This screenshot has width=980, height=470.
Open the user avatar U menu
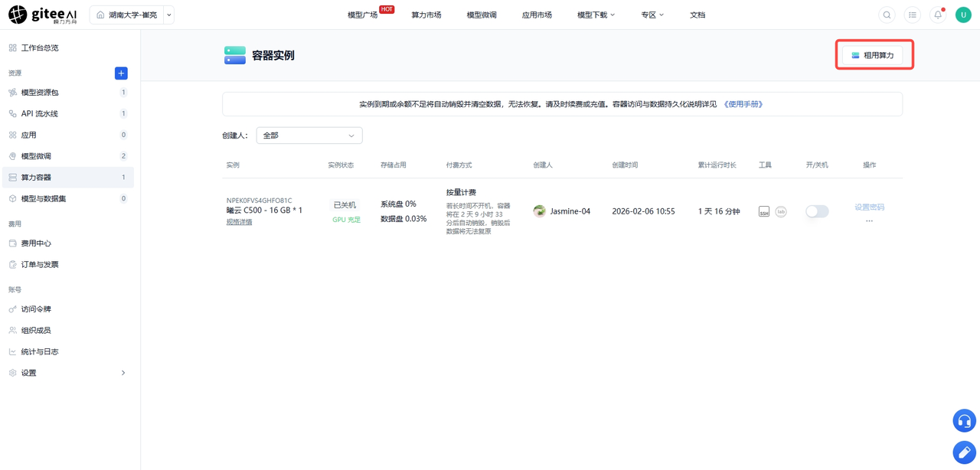pos(963,15)
